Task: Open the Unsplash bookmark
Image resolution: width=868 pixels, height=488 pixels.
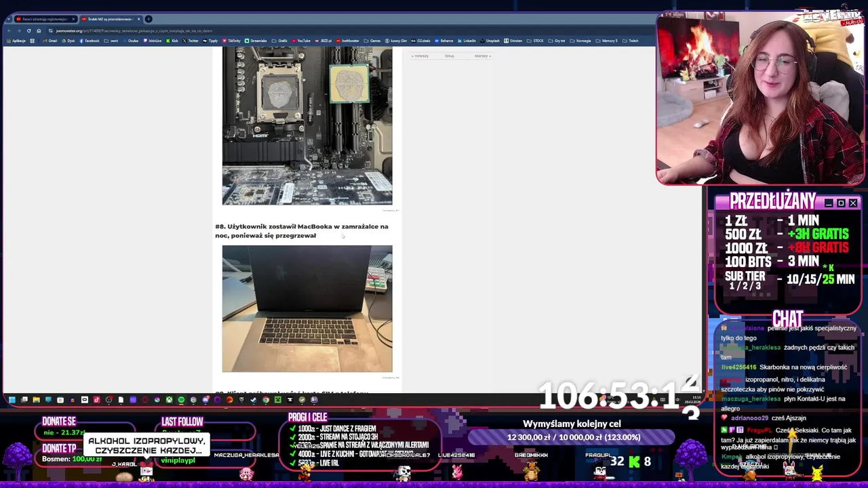Action: pos(490,41)
